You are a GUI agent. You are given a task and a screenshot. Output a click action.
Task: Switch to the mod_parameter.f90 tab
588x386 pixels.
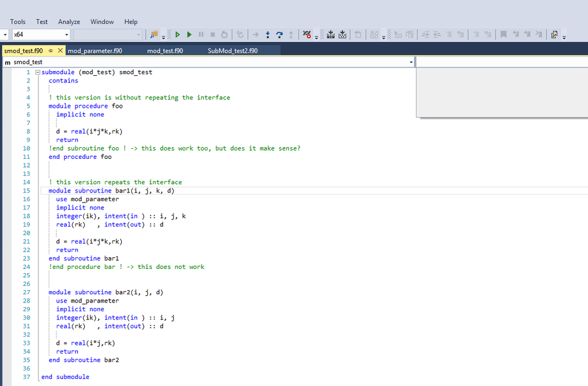[x=95, y=51]
